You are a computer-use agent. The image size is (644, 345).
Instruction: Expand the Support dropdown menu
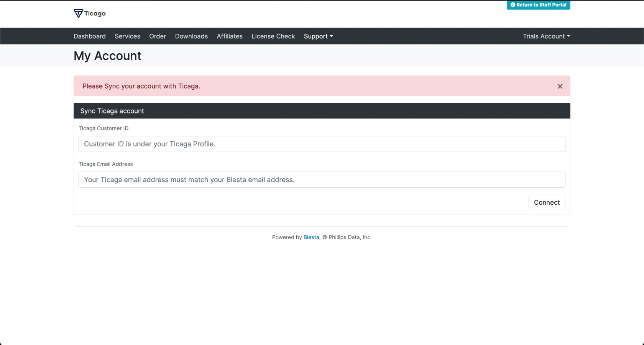click(318, 36)
